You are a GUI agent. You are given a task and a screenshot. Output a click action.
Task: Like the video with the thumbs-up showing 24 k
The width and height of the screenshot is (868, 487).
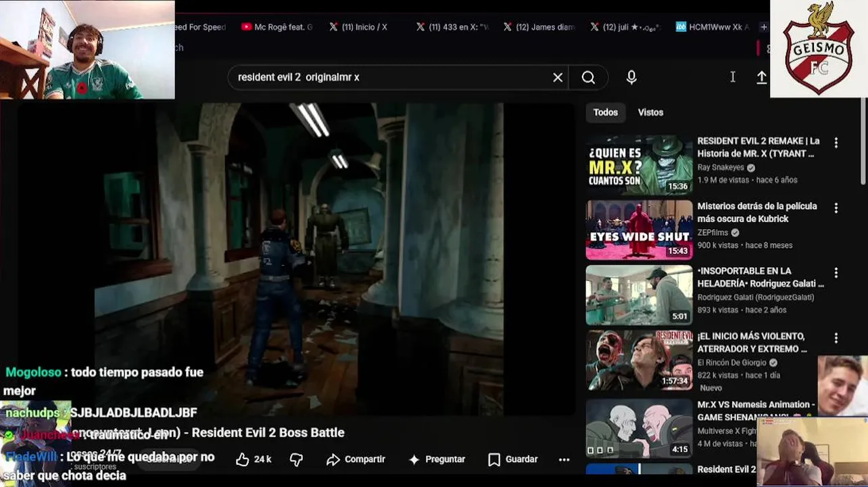[x=254, y=459]
